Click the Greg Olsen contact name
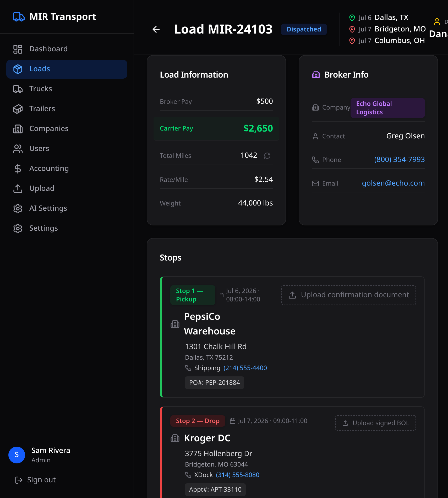The image size is (448, 498). point(406,136)
